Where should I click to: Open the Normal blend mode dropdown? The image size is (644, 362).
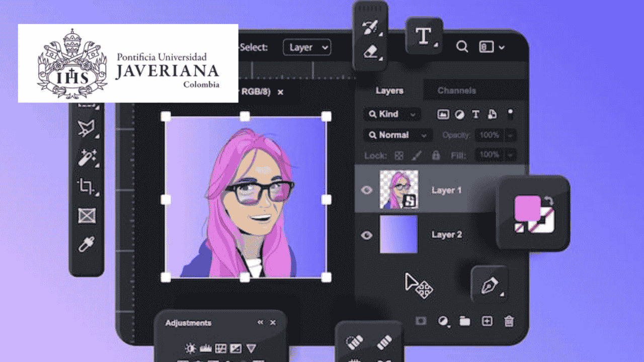tap(397, 135)
